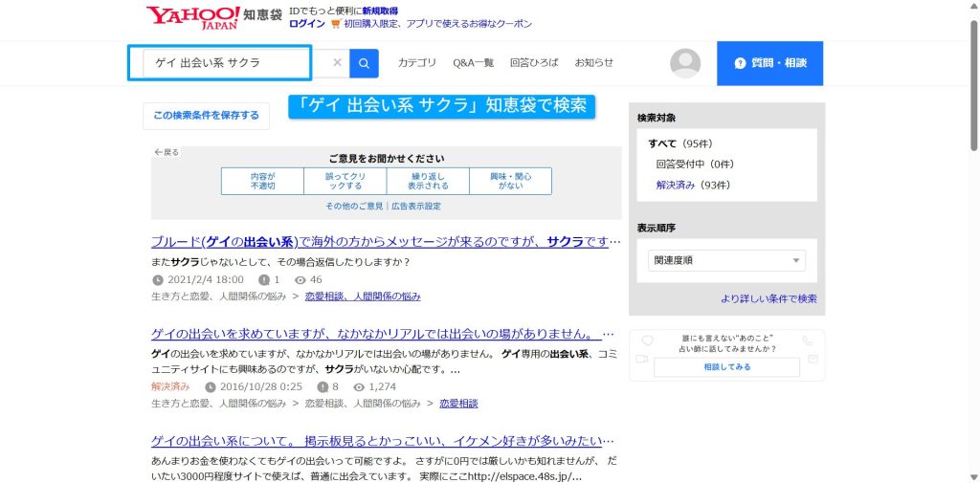The image size is (980, 483).
Task: Click the 解決済み status label on second result
Action: click(170, 386)
